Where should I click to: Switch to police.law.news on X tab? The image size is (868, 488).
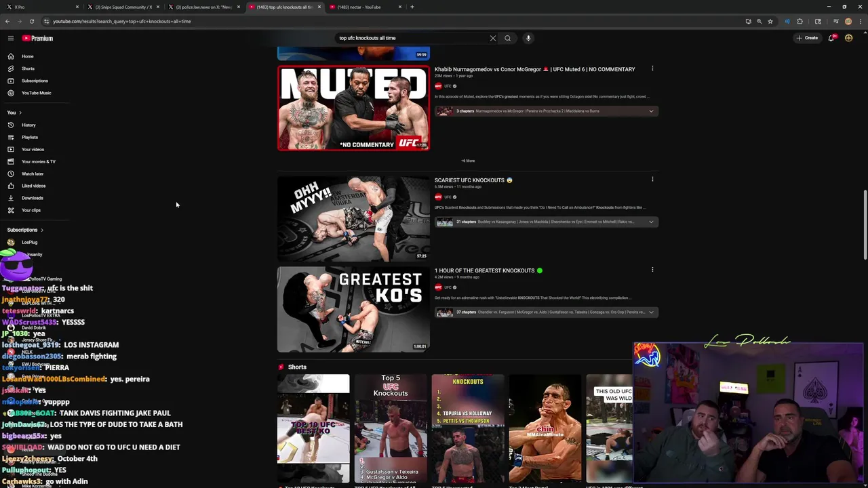[203, 7]
